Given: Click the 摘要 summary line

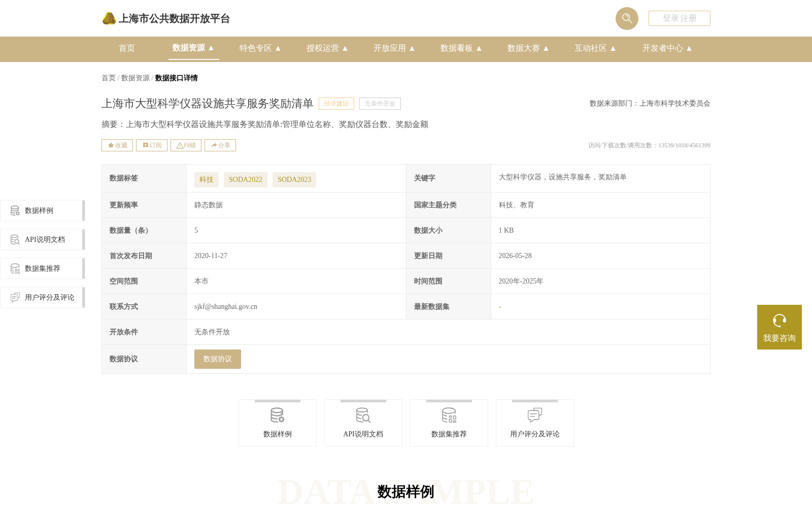Looking at the screenshot, I should click(265, 124).
